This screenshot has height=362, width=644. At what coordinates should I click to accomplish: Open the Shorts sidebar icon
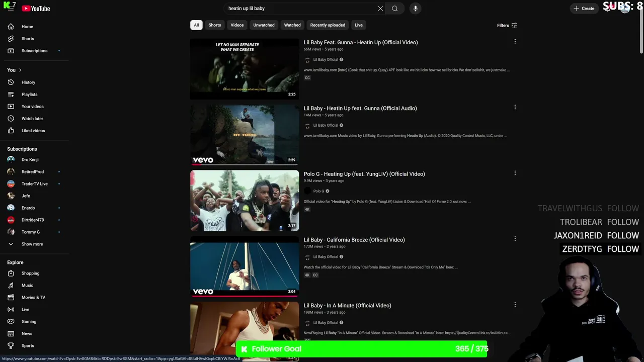tap(11, 39)
